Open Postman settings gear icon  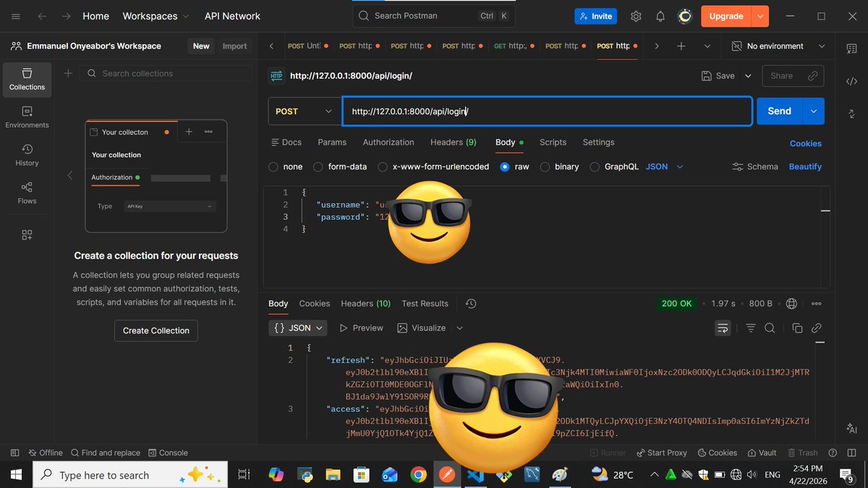tap(636, 16)
